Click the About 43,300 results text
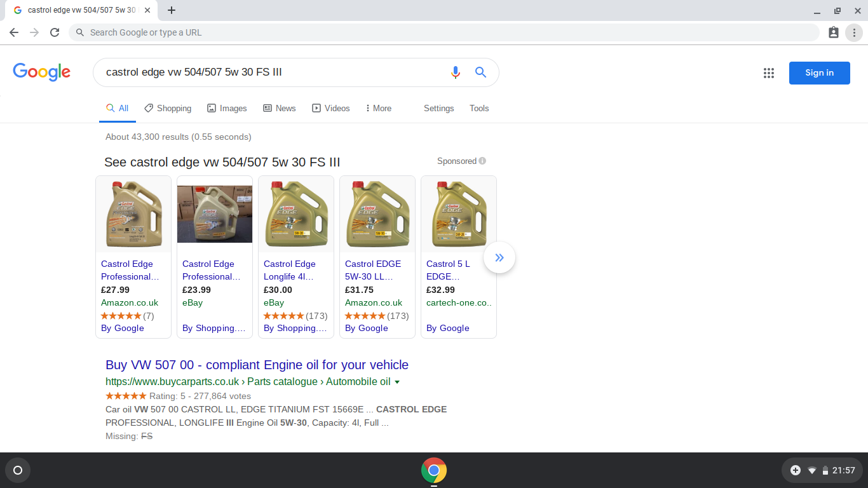Screen dimensions: 868x488 click(179, 137)
